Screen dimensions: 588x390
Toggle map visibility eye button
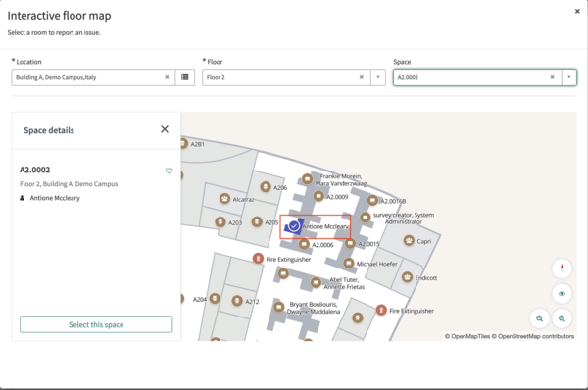pos(562,293)
